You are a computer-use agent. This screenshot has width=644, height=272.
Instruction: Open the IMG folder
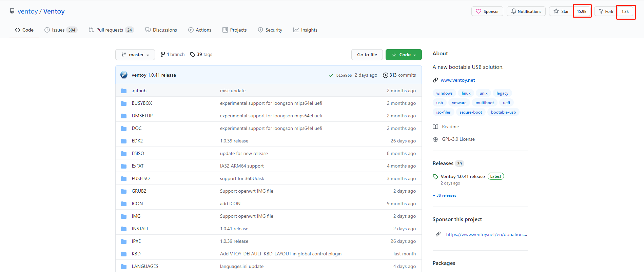coord(136,216)
